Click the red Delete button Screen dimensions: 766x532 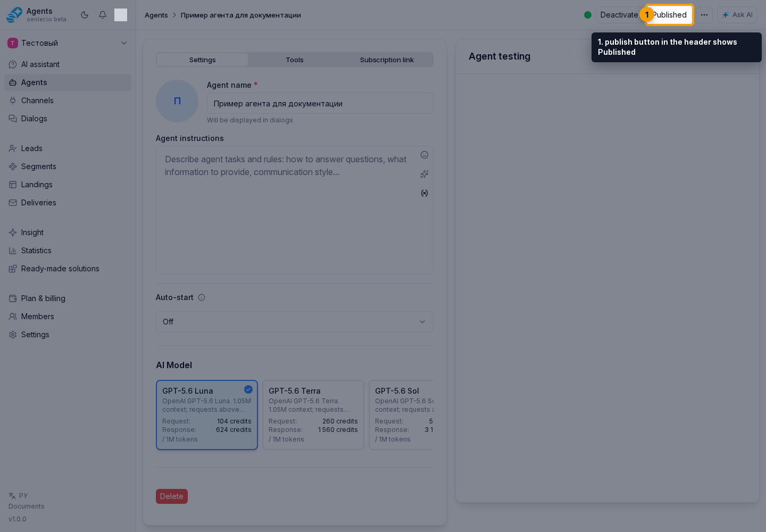click(172, 496)
